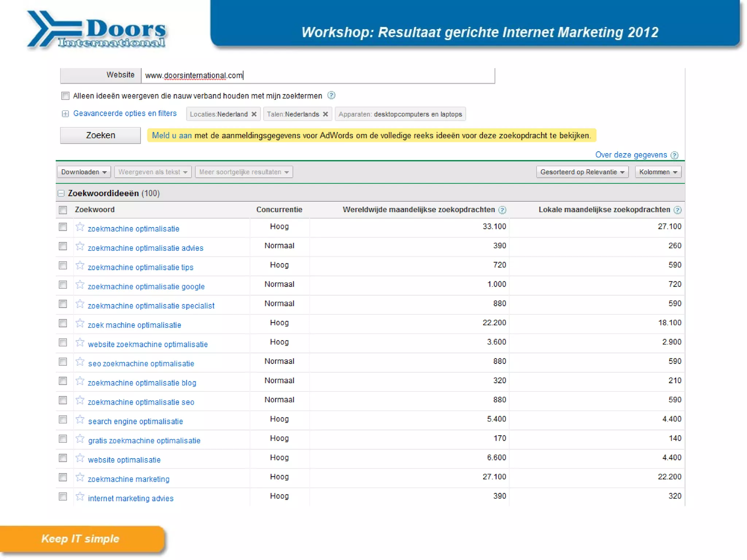Star the 'zoekmachine optimalisatie tips' keyword
Viewport: 747px width, 560px height.
(80, 265)
